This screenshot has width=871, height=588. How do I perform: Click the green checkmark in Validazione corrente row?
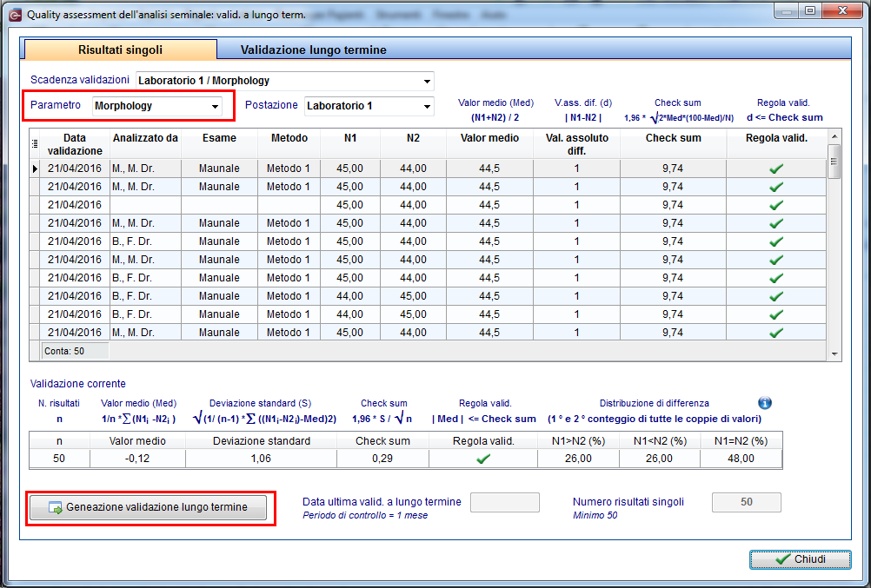(x=483, y=459)
